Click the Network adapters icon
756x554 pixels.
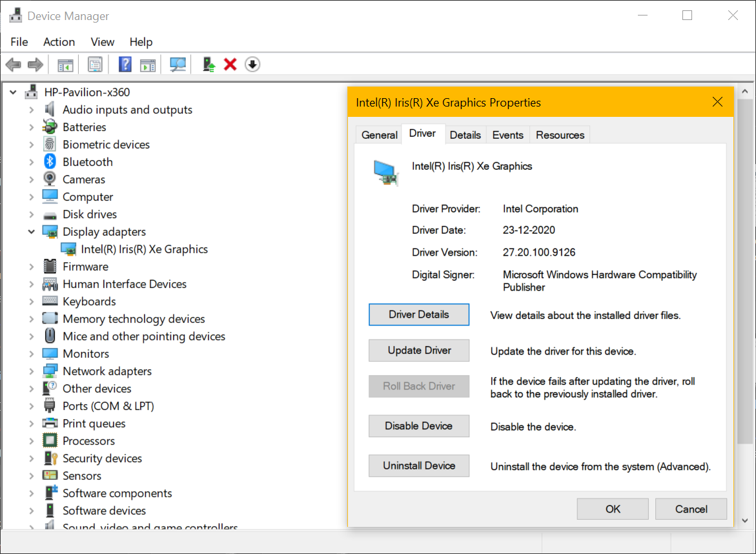coord(50,371)
